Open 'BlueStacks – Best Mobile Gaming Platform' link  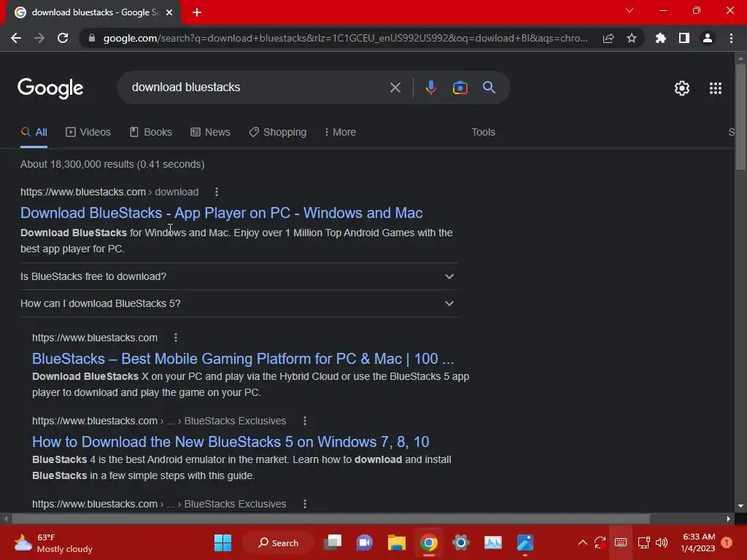tap(243, 359)
